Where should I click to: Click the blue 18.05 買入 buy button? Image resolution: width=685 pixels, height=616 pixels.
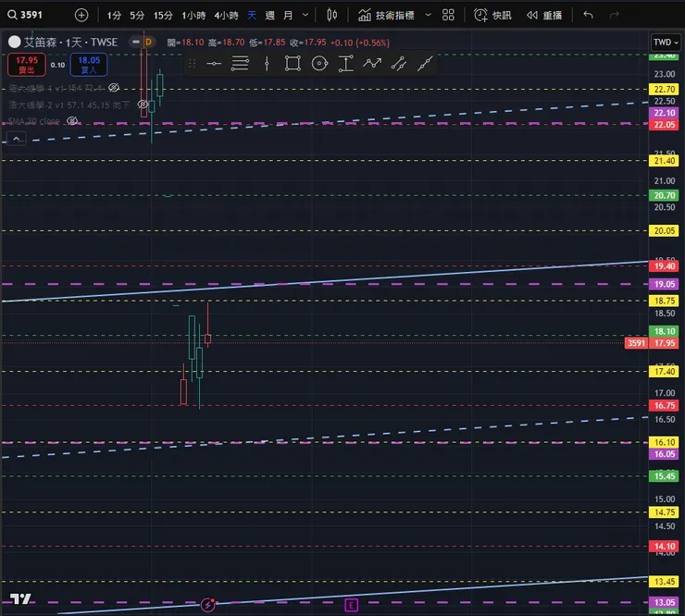[89, 65]
